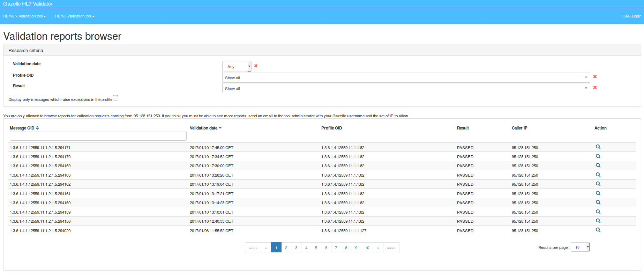Go to the next results page

tap(378, 247)
